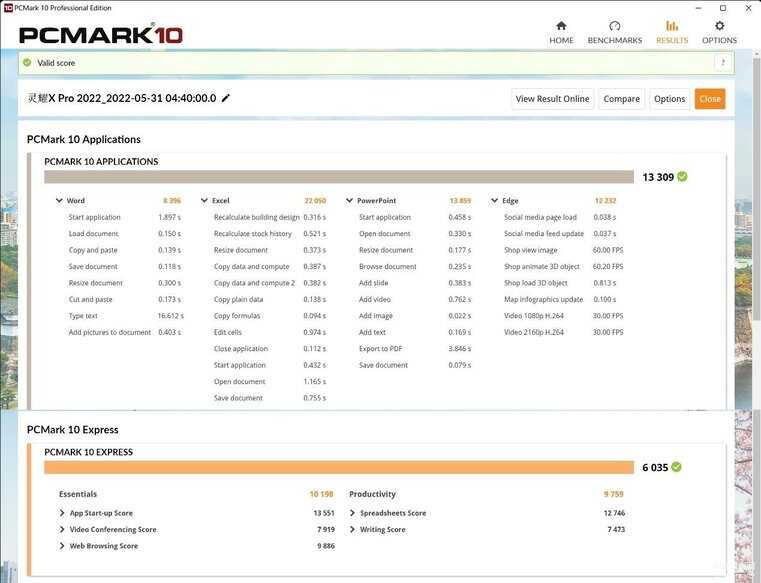Click 'Recalculate building design' row
The image size is (761, 583).
(x=270, y=217)
